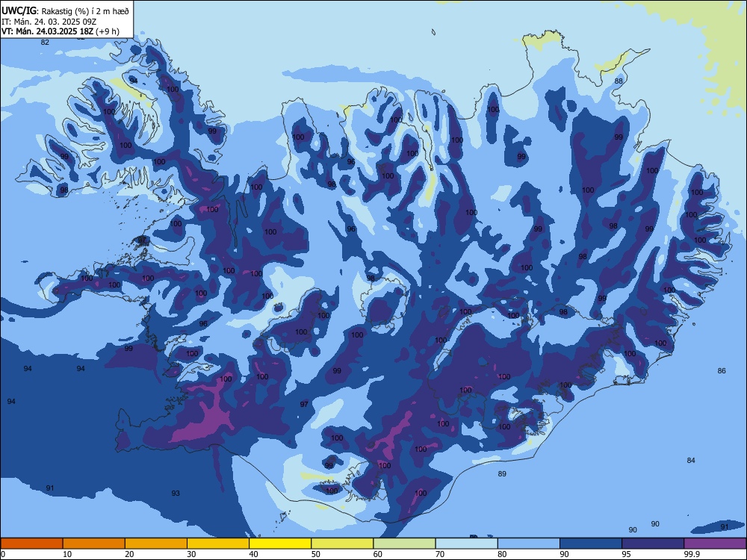Click the dark orange 0–10 legend swatch
Viewport: 747px width, 560px height.
(x=31, y=544)
